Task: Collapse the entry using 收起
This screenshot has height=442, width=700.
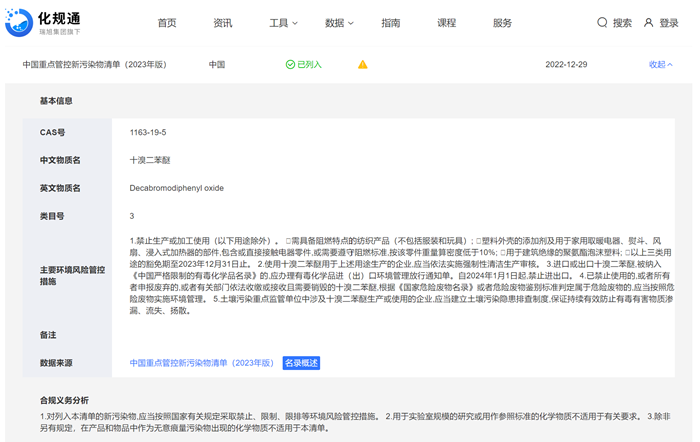Action: tap(661, 65)
